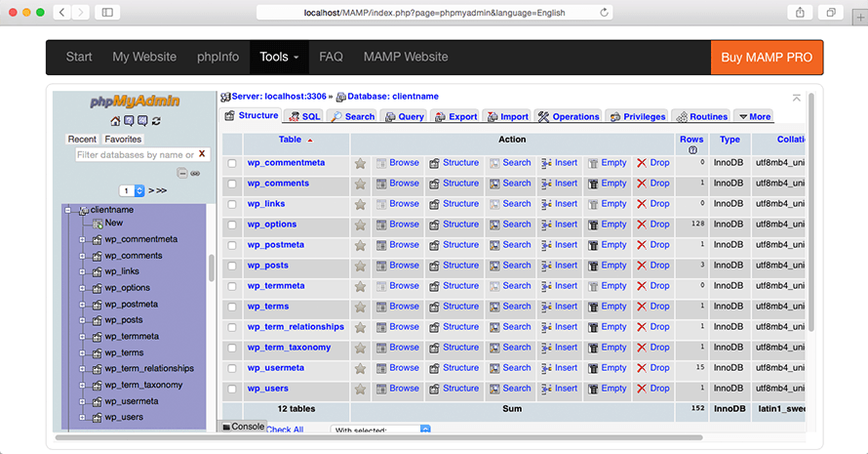This screenshot has width=868, height=454.
Task: Click the reload navigation panel icon
Action: click(156, 121)
